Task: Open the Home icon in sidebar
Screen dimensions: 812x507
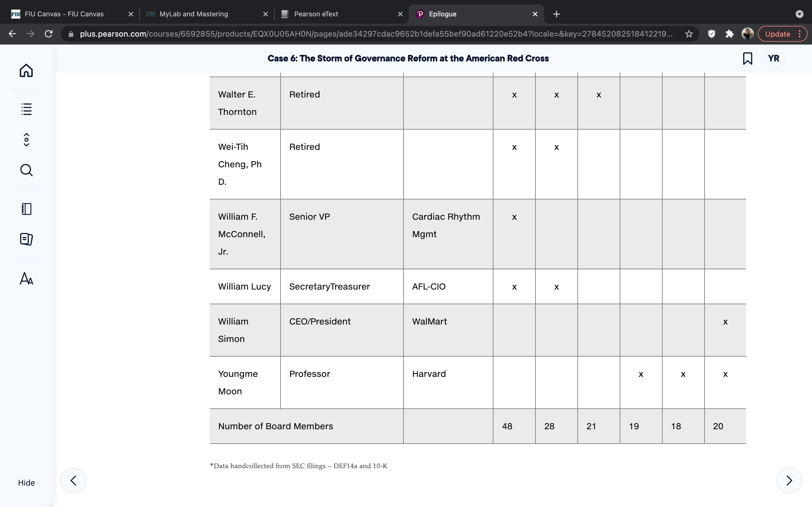Action: coord(26,70)
